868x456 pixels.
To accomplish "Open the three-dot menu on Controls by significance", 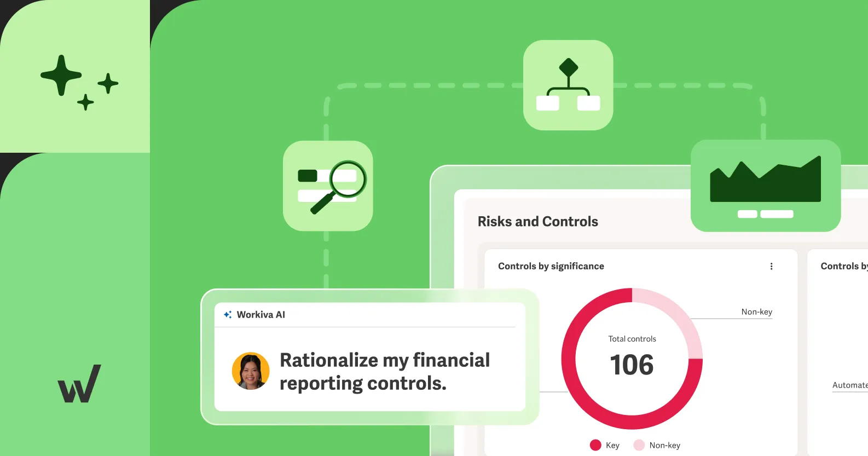I will tap(772, 267).
